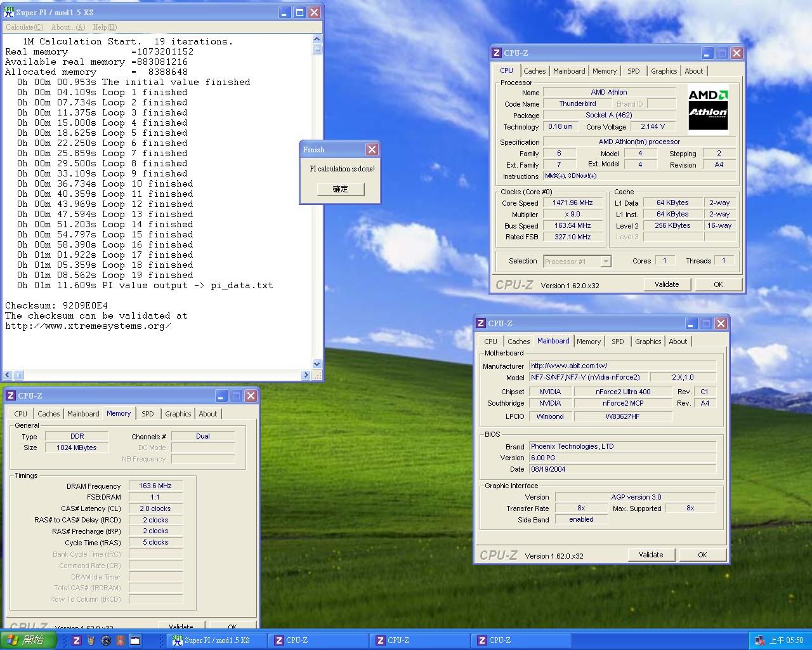Click the Checksum: 9209E0E4 line
This screenshot has height=650, width=812.
[x=56, y=305]
